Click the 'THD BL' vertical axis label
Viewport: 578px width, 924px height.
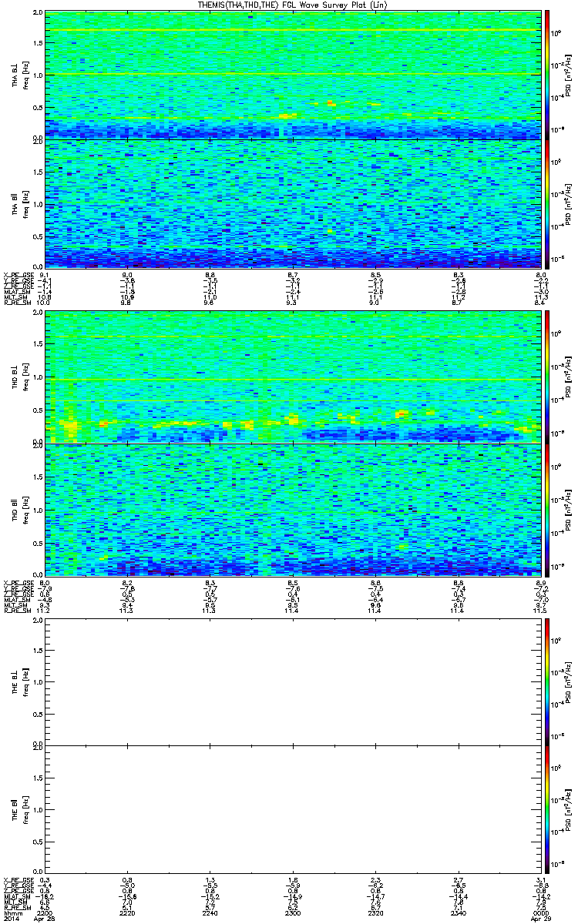[15, 376]
